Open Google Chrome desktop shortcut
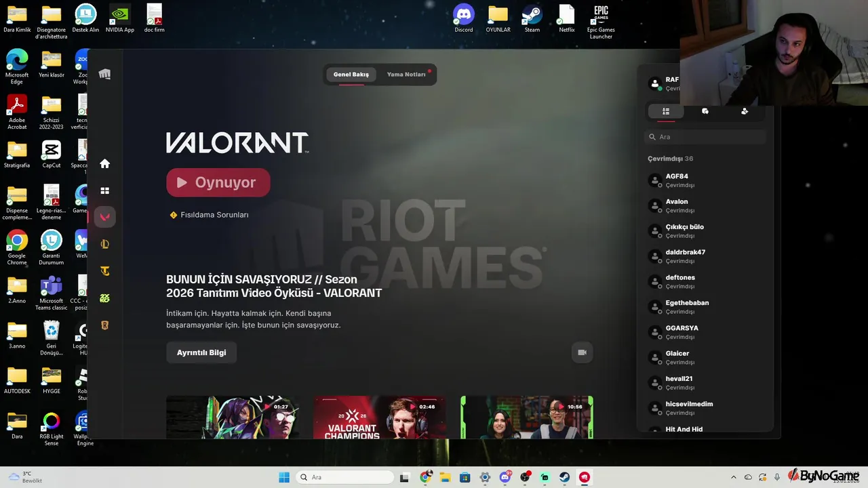The width and height of the screenshot is (868, 488). [17, 247]
